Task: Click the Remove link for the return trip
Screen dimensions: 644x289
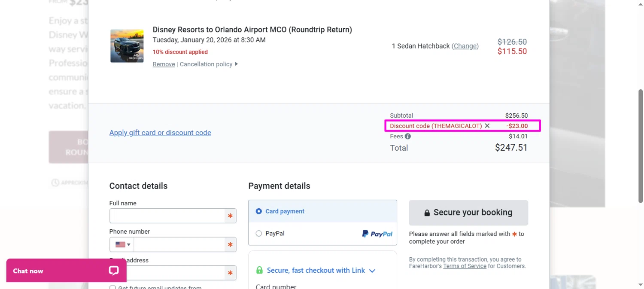Action: click(164, 64)
